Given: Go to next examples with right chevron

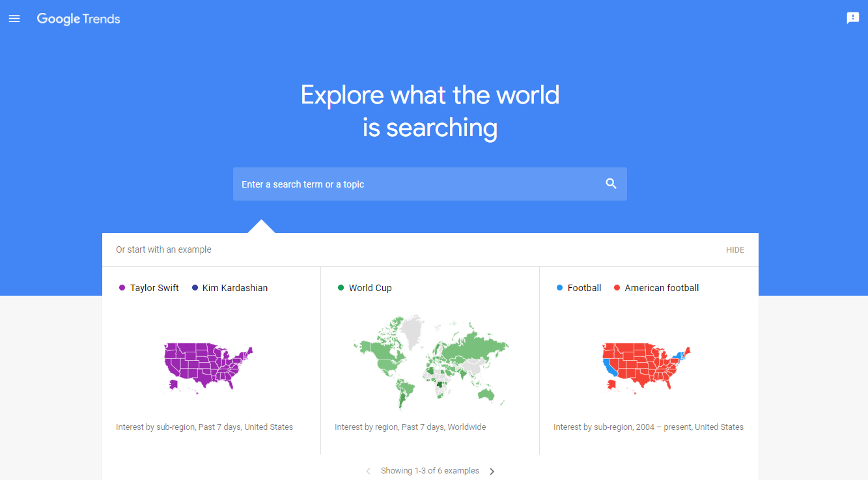Looking at the screenshot, I should click(x=492, y=471).
